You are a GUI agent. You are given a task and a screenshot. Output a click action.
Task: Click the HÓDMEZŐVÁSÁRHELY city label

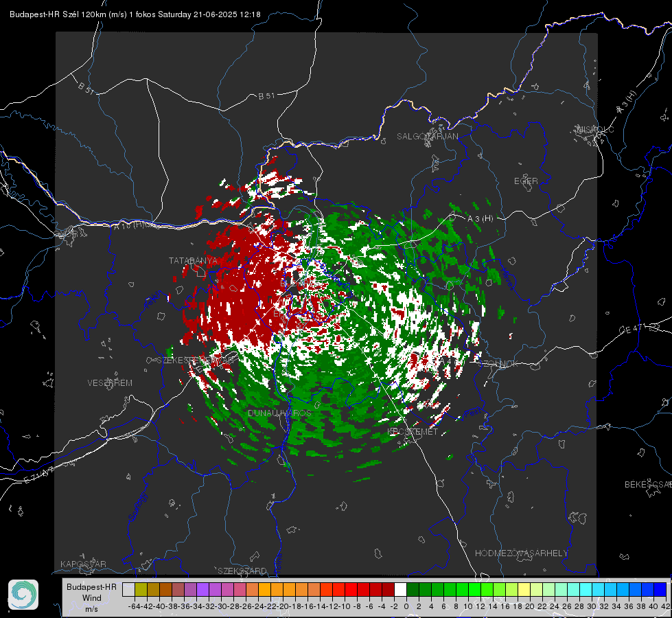(521, 553)
